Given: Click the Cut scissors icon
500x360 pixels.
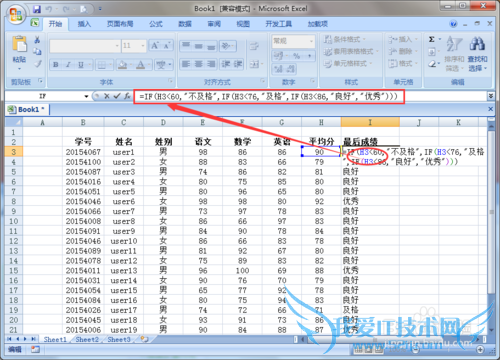Looking at the screenshot, I should point(37,40).
